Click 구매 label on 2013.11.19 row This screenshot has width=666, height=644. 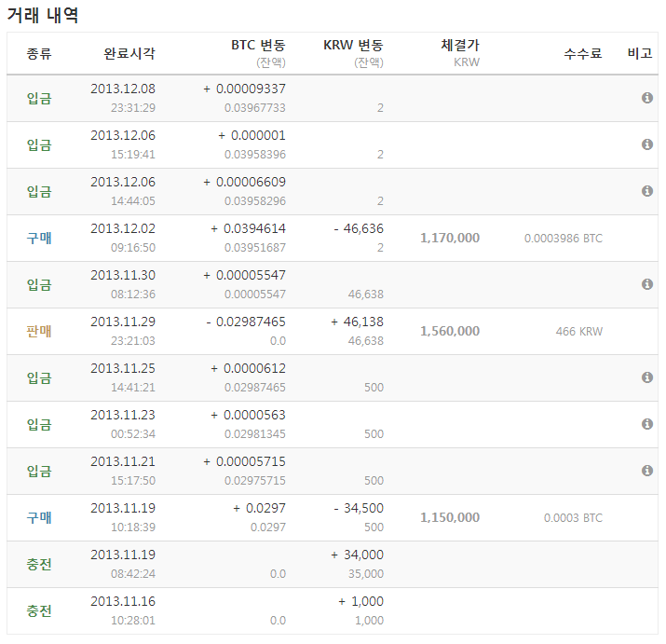(39, 518)
